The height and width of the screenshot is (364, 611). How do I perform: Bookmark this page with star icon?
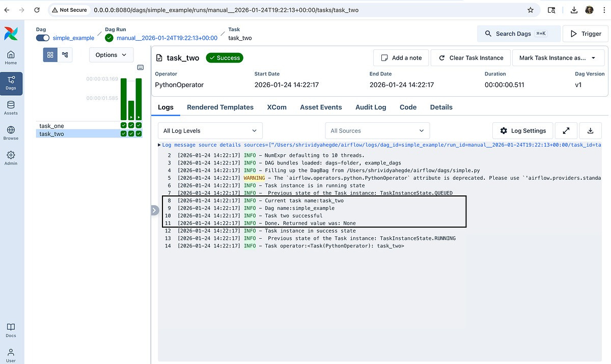point(531,10)
